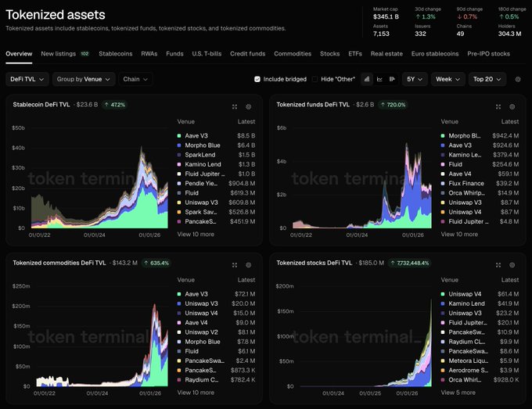532x409 pixels.
Task: Switch to the bar chart view icon
Action: (392, 79)
